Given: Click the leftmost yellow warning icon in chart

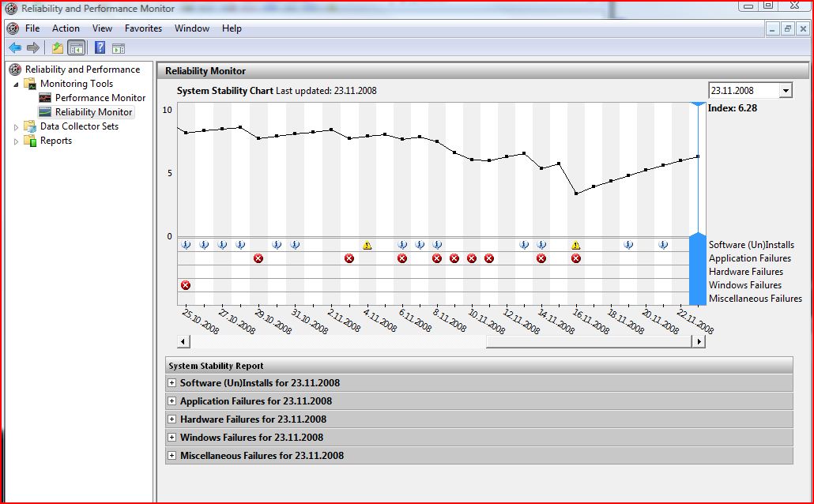Looking at the screenshot, I should tap(367, 246).
